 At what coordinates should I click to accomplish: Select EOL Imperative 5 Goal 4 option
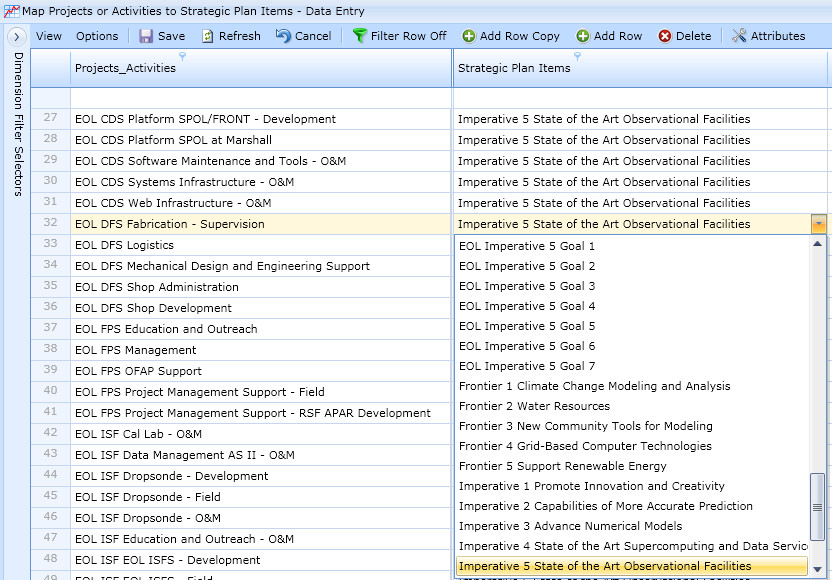pyautogui.click(x=631, y=306)
